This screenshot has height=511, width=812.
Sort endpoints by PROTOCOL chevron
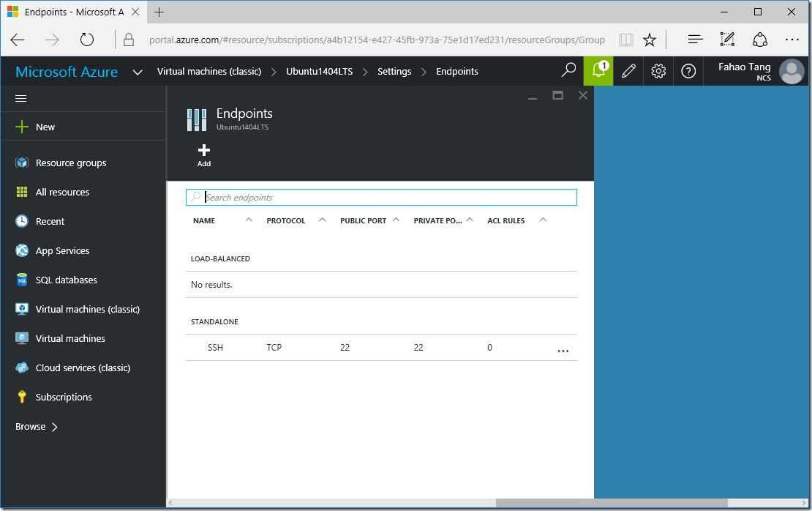coord(322,220)
